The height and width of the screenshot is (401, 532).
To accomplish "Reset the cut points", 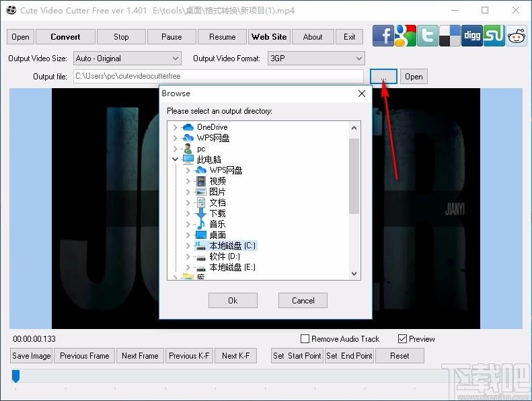I will coord(400,356).
